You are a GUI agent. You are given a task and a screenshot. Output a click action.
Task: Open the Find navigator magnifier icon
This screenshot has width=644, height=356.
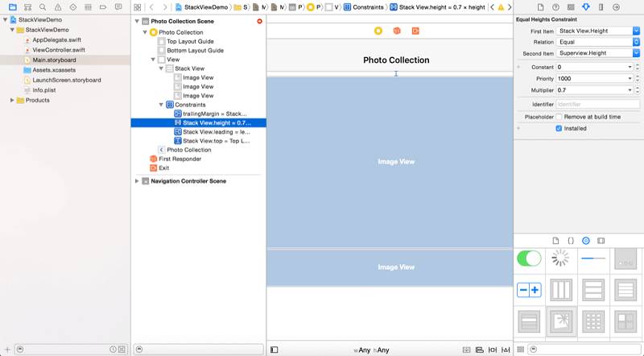pyautogui.click(x=43, y=7)
